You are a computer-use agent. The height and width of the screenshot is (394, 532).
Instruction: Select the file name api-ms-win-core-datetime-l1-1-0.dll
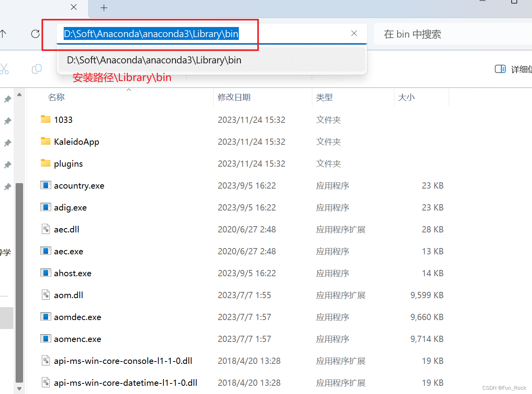(125, 383)
